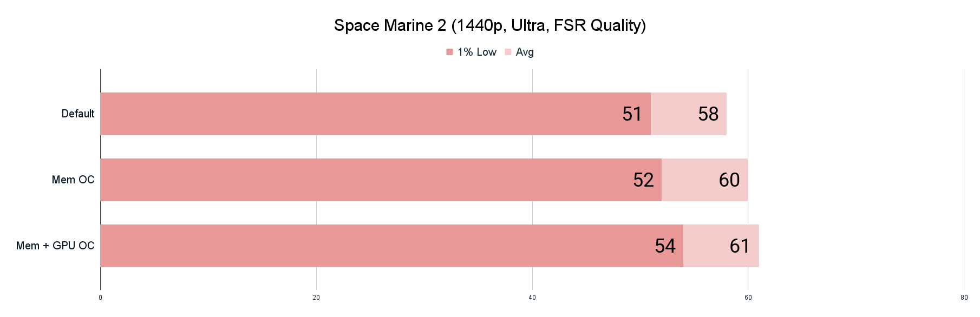Viewport: 980px width, 317px height.
Task: Select the Mem OC 1% Low bar
Action: click(x=363, y=180)
